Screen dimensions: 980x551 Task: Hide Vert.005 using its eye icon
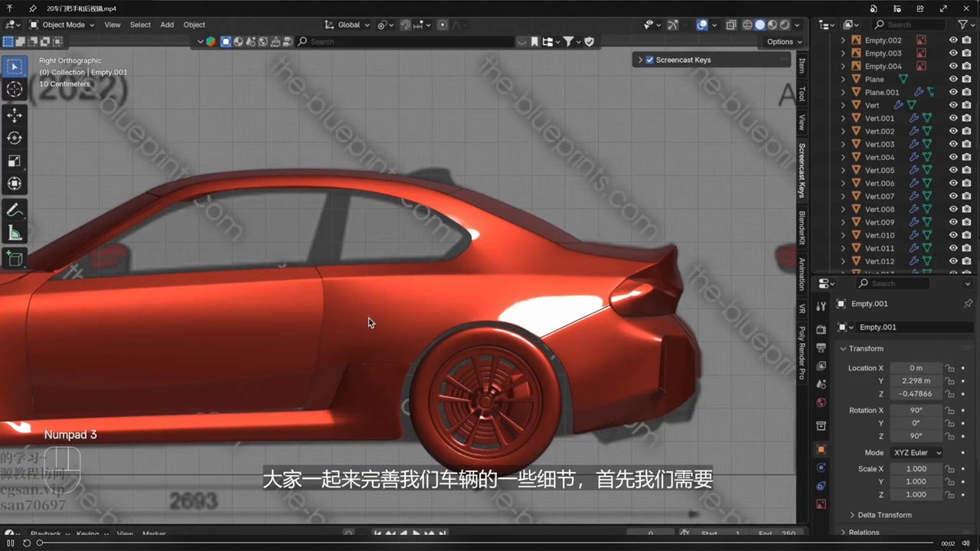(x=953, y=170)
